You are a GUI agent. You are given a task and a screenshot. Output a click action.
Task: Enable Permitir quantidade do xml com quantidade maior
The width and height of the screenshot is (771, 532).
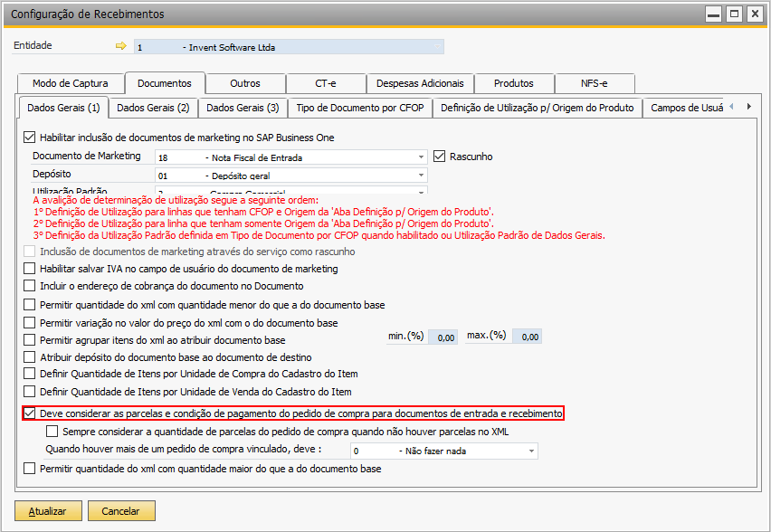point(30,469)
